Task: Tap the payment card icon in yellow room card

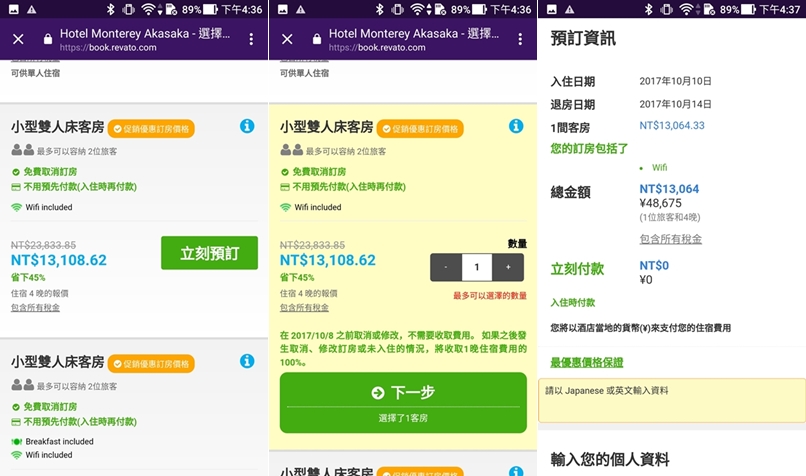Action: (x=285, y=187)
